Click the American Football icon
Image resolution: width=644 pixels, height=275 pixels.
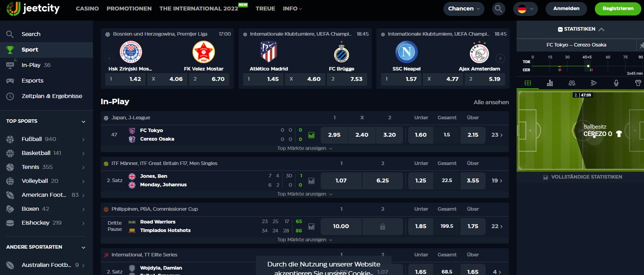(10, 195)
